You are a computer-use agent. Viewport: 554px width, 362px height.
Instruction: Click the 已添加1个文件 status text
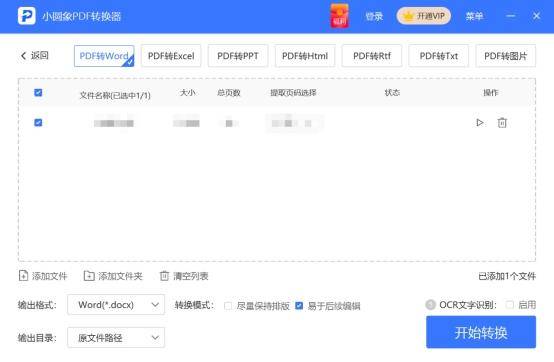[x=507, y=276]
